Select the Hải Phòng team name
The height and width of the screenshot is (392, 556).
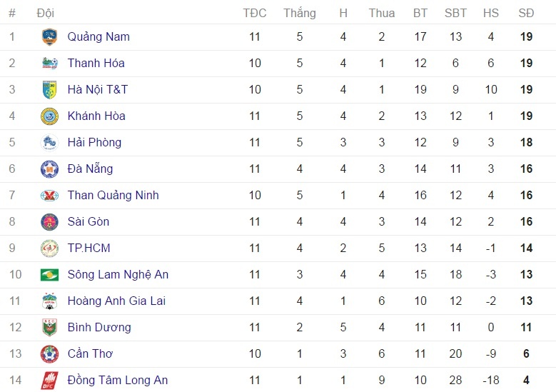click(x=94, y=142)
